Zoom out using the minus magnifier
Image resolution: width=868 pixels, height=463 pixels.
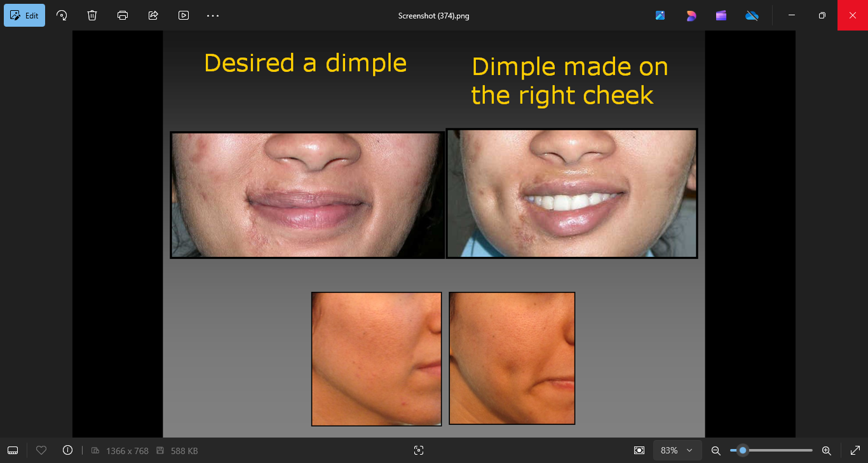(x=715, y=450)
